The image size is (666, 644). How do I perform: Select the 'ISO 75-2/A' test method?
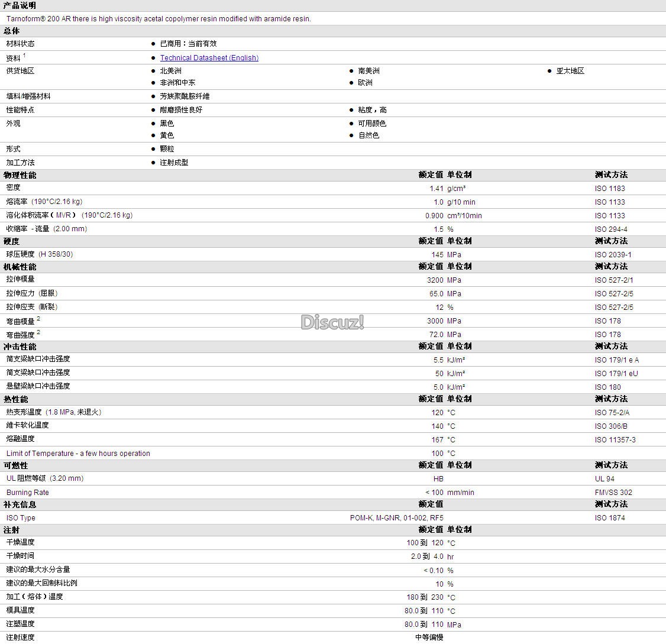612,413
